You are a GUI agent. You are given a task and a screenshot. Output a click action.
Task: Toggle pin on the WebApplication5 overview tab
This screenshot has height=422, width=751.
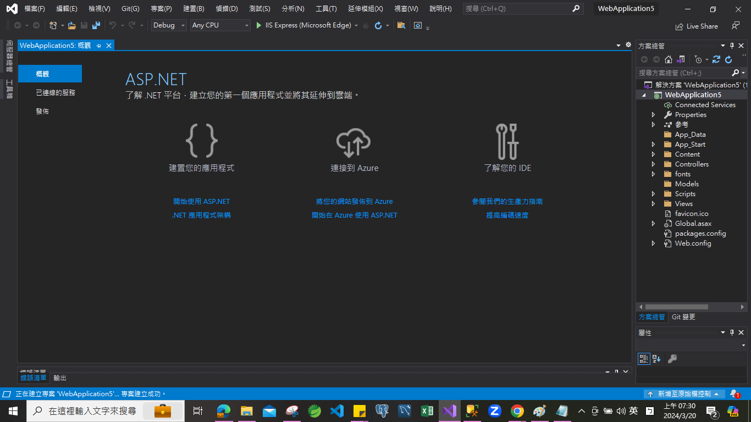click(99, 46)
